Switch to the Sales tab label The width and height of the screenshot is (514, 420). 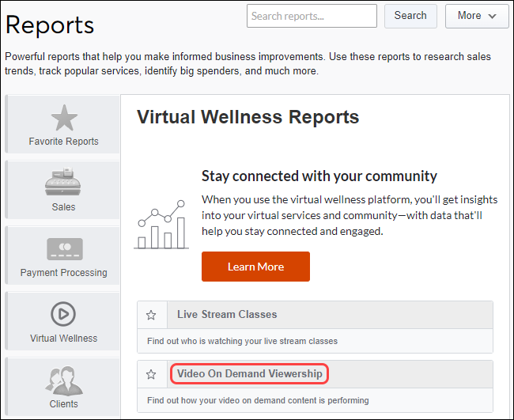tap(63, 207)
